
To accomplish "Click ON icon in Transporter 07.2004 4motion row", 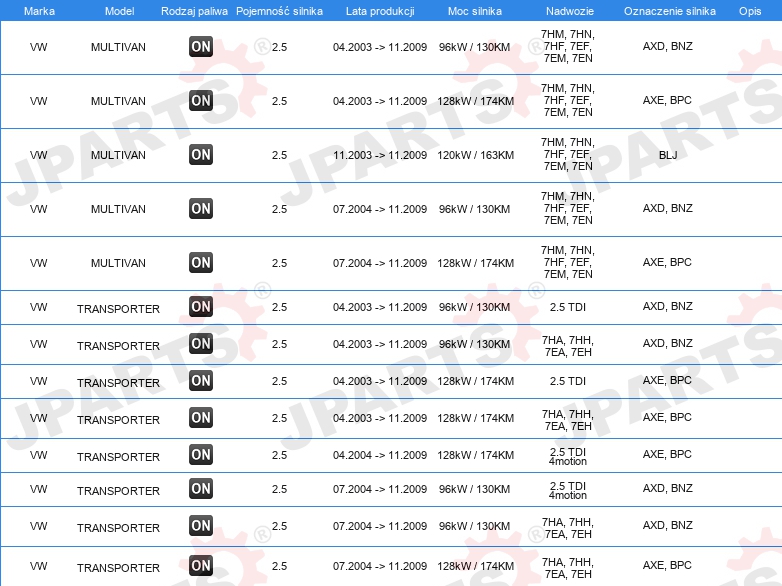I will (x=201, y=488).
